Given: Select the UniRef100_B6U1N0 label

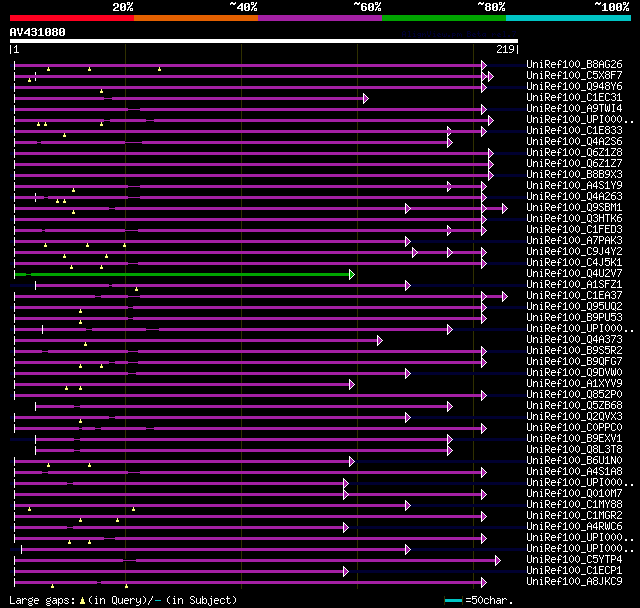Looking at the screenshot, I should [x=574, y=461].
